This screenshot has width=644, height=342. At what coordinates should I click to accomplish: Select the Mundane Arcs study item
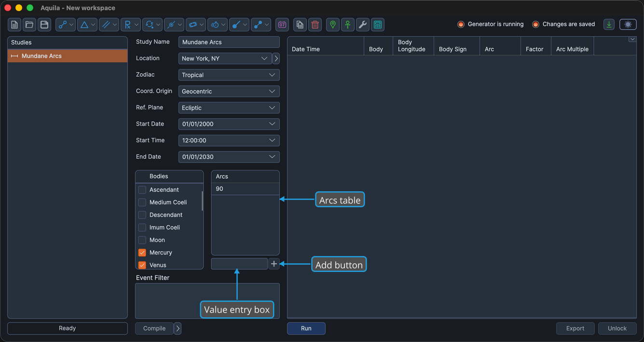coord(68,56)
